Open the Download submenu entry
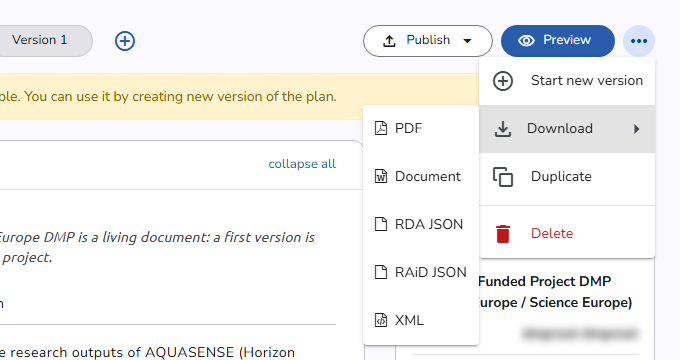This screenshot has width=680, height=360. 567,129
